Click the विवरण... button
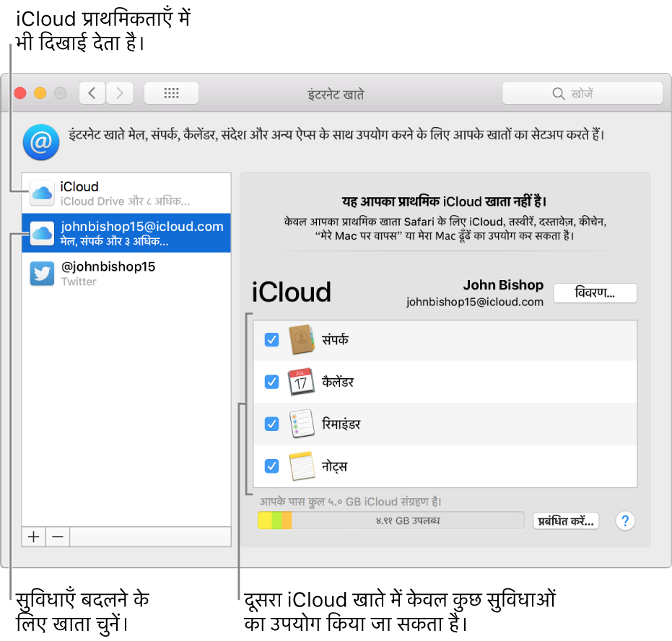 pyautogui.click(x=595, y=293)
